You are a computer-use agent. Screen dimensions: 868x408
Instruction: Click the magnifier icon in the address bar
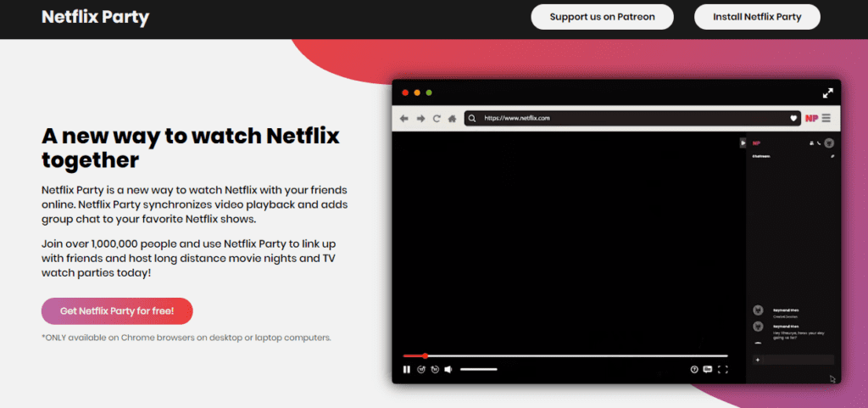(x=472, y=118)
